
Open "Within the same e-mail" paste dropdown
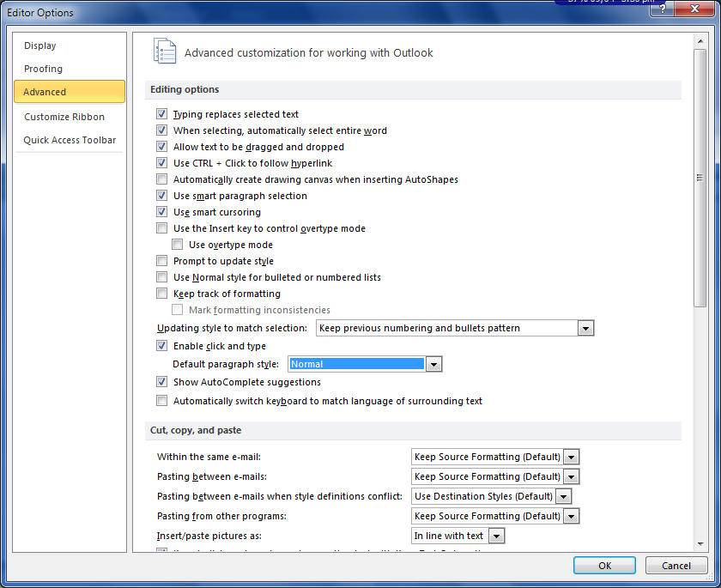click(x=571, y=457)
